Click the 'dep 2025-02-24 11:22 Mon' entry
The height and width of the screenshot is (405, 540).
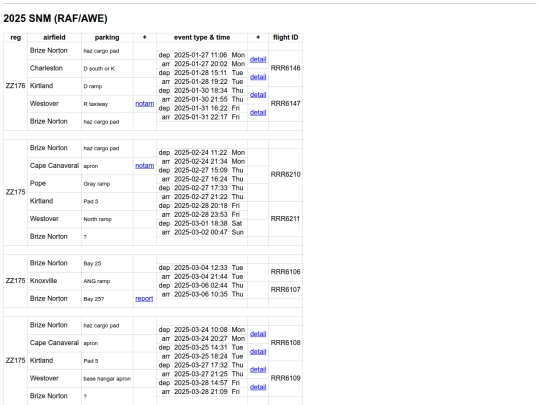pos(202,152)
